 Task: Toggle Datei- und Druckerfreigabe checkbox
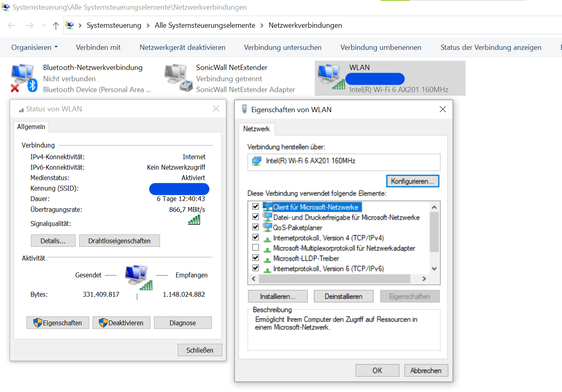pyautogui.click(x=255, y=217)
